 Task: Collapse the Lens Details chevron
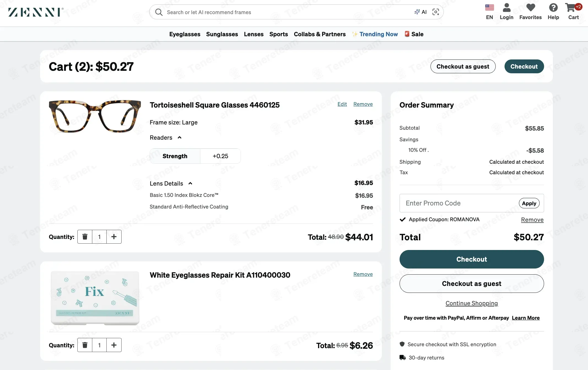[190, 183]
